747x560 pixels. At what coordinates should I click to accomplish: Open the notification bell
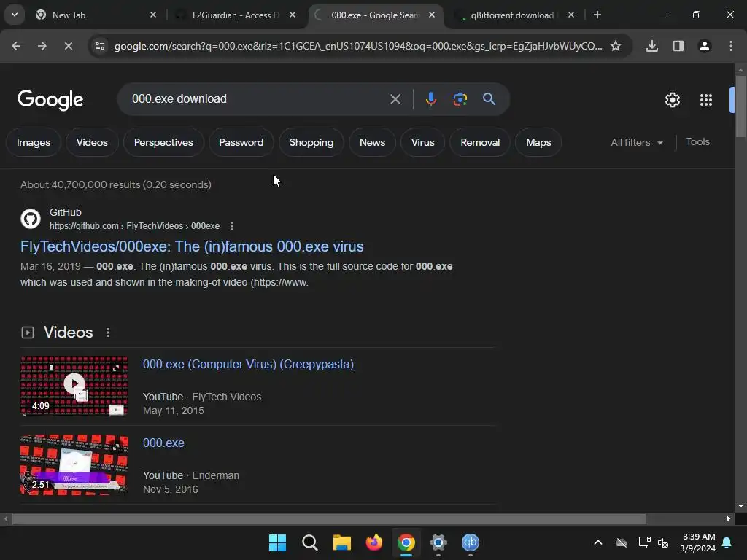(727, 542)
